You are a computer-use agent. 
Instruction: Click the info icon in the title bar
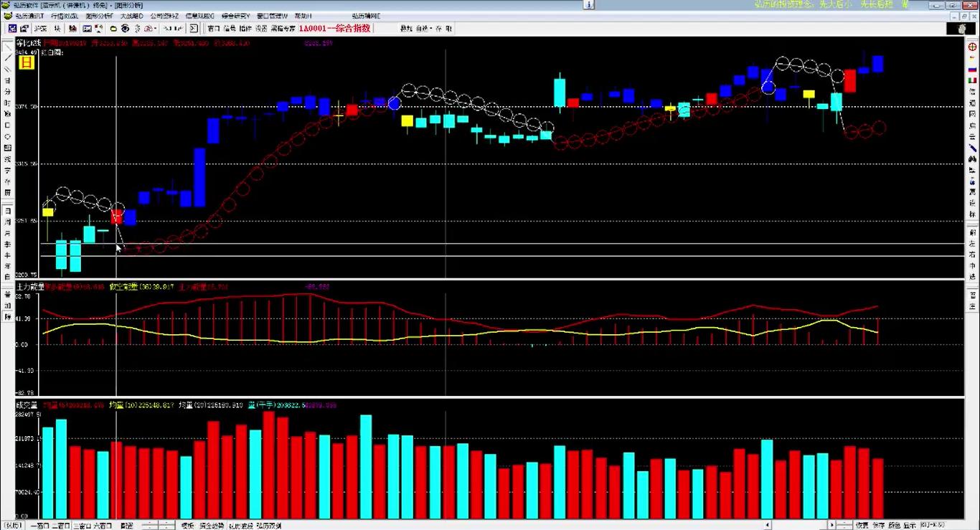[588, 4]
